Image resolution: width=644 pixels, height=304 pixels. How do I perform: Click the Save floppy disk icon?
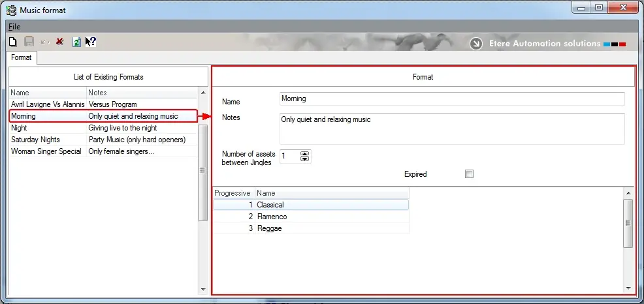(x=29, y=42)
